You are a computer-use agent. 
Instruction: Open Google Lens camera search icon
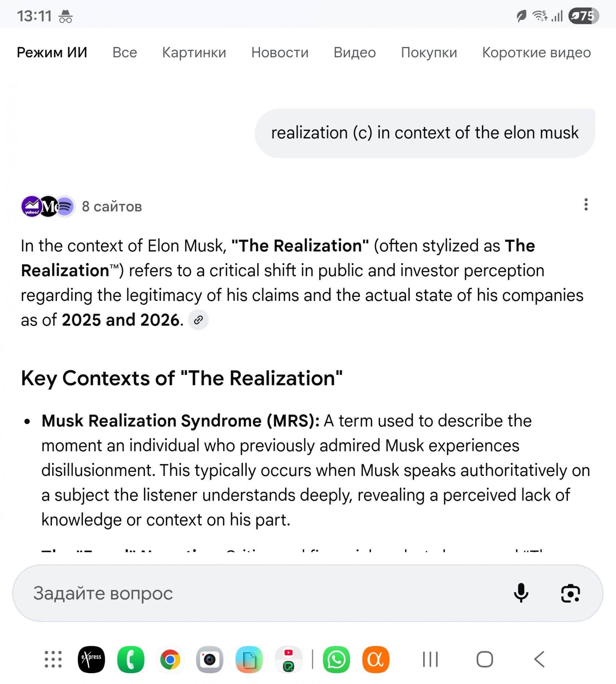[x=570, y=593]
